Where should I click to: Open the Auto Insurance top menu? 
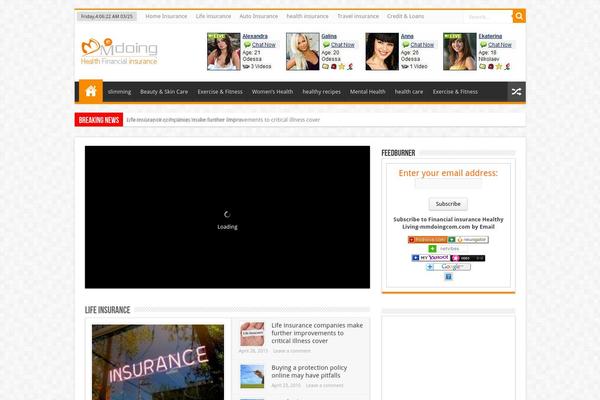click(x=259, y=16)
